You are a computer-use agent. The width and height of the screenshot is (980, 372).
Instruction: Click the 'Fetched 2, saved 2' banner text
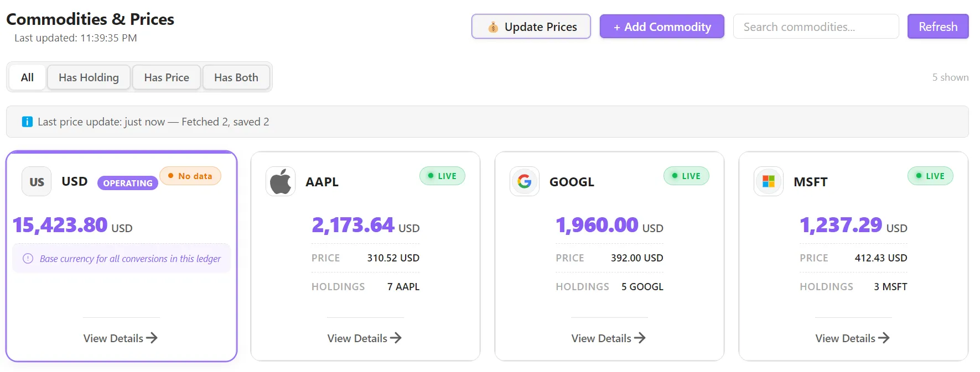click(x=225, y=122)
